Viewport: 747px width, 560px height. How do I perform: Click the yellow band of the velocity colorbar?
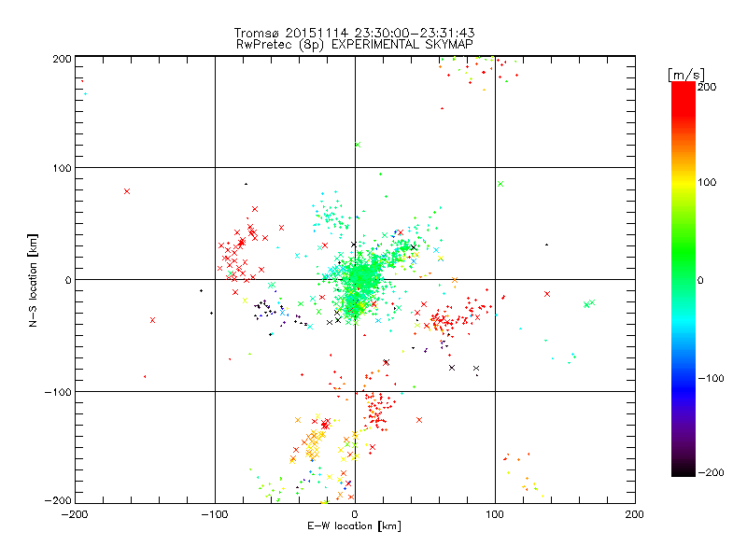(684, 182)
